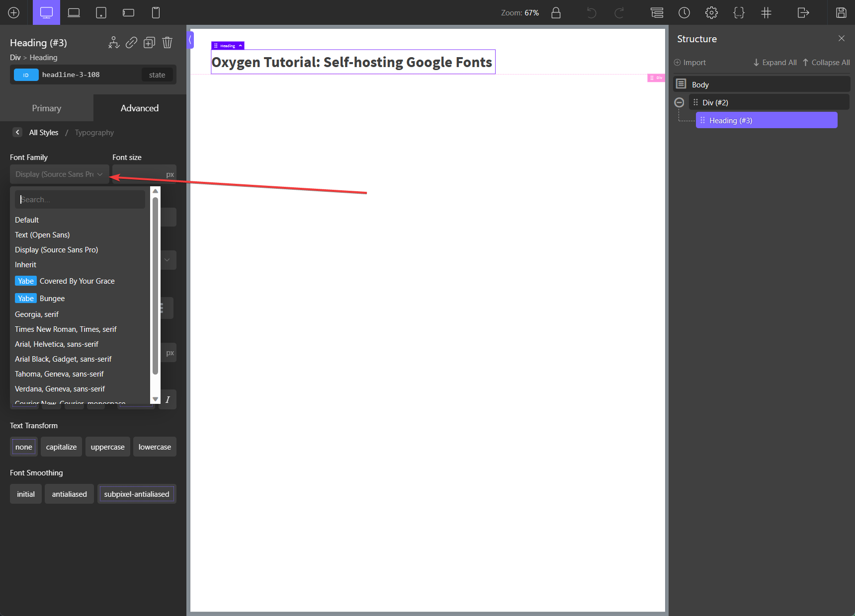Image resolution: width=855 pixels, height=616 pixels.
Task: Click the save disk icon
Action: pyautogui.click(x=841, y=12)
